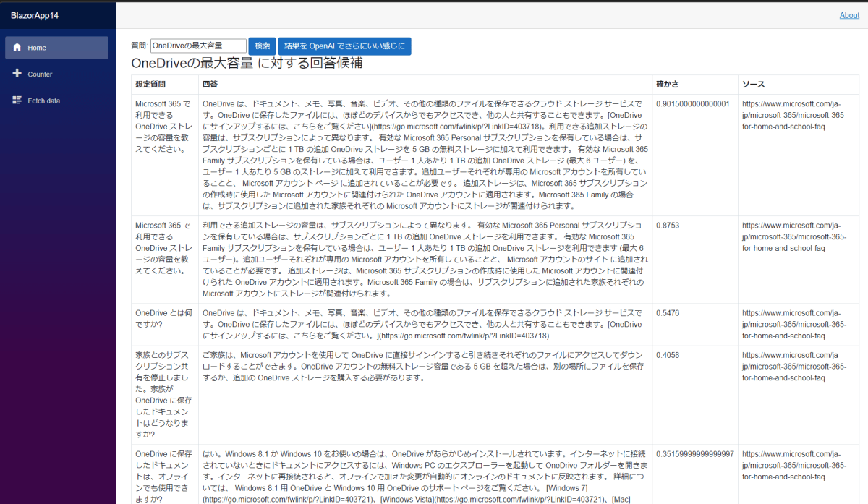868x504 pixels.
Task: Click source URL in the 0.9015 row
Action: [793, 115]
